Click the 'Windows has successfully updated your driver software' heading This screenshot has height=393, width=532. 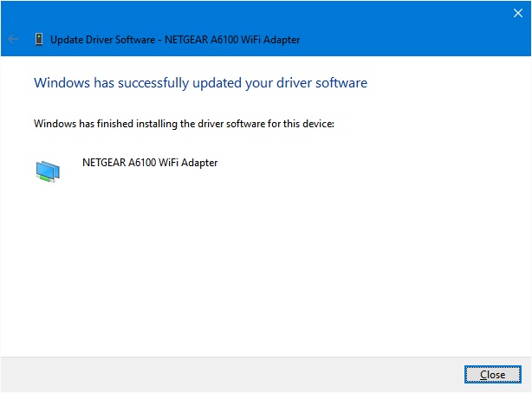(200, 83)
